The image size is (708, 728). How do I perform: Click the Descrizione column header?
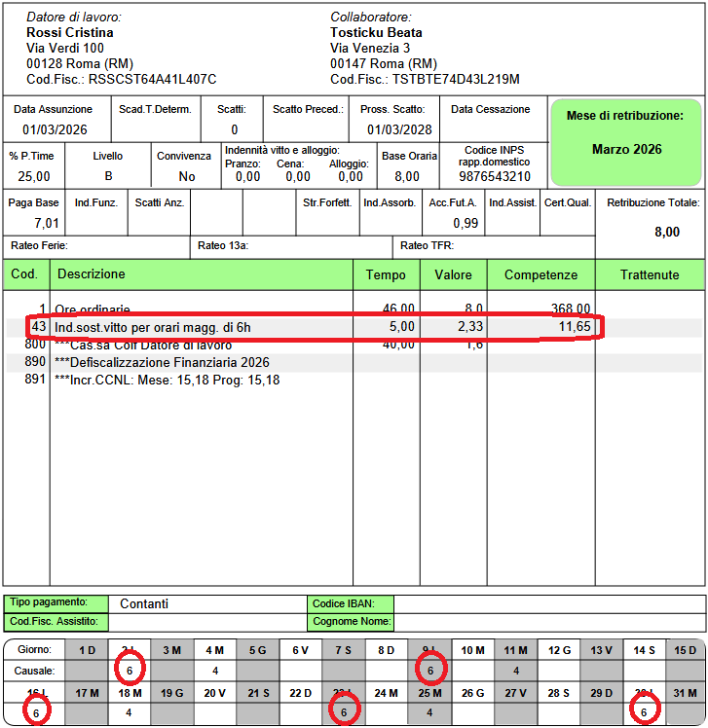90,274
